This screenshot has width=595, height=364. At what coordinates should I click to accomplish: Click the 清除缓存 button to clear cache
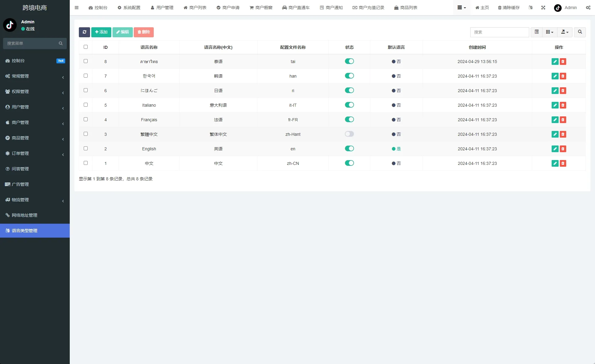[x=509, y=8]
